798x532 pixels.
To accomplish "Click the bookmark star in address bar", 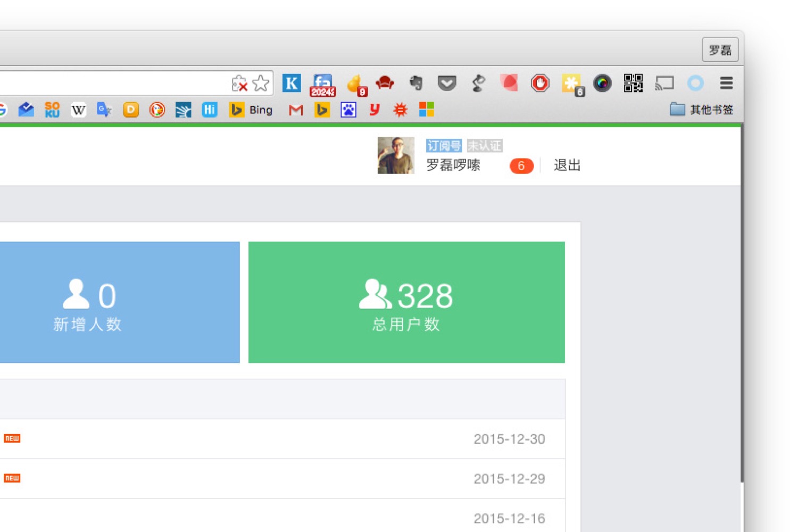I will 261,84.
